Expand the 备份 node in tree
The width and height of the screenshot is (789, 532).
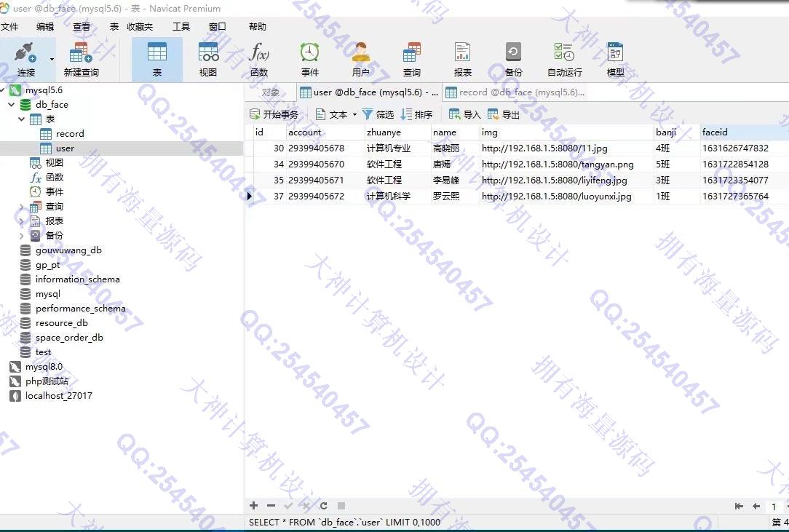pyautogui.click(x=21, y=236)
